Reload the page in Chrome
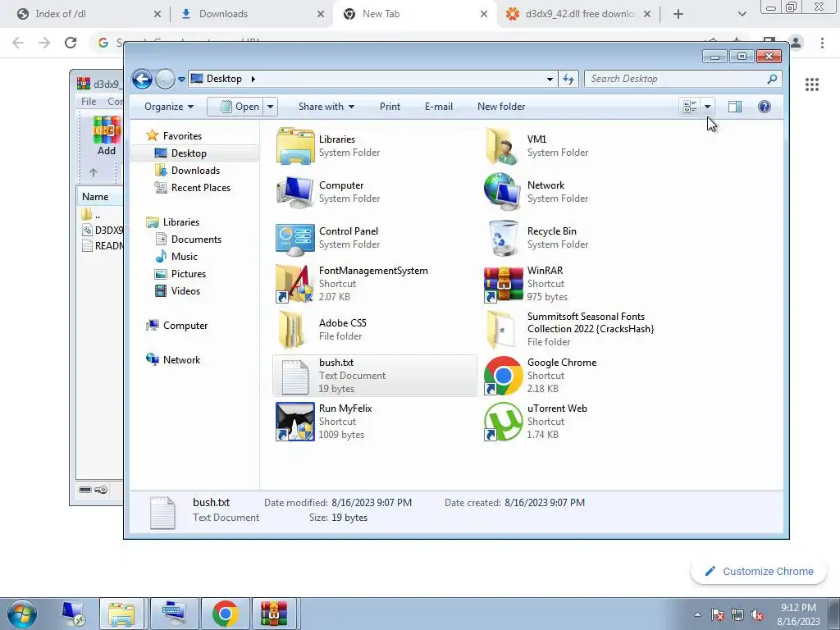 point(71,43)
